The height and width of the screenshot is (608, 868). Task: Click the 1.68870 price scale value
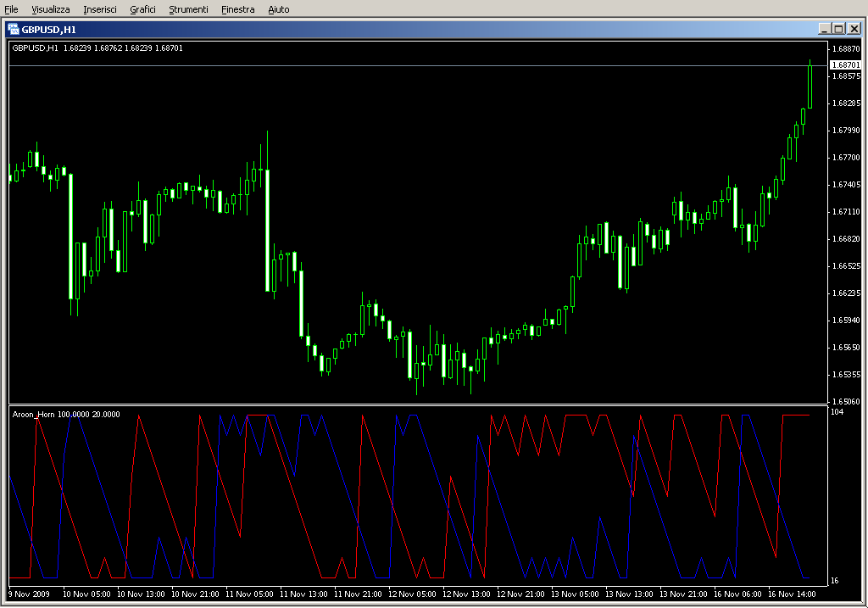pos(847,48)
